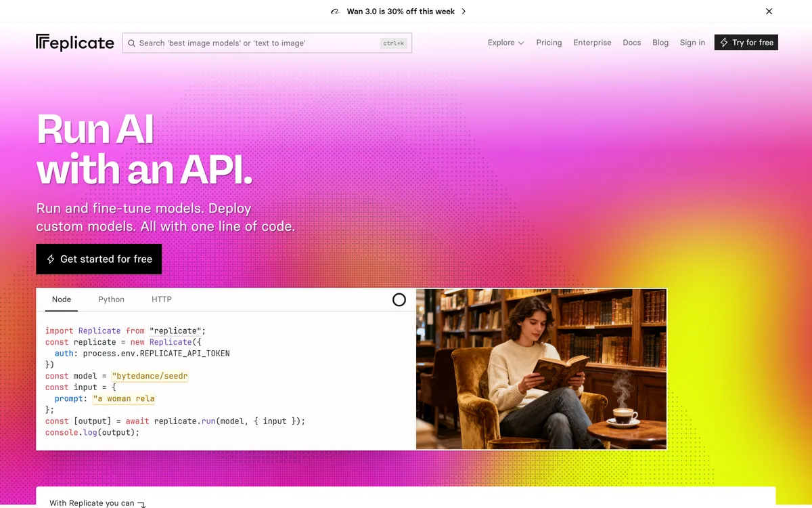Click the Wan 3.0 banner icon
The height and width of the screenshot is (508, 812).
334,12
